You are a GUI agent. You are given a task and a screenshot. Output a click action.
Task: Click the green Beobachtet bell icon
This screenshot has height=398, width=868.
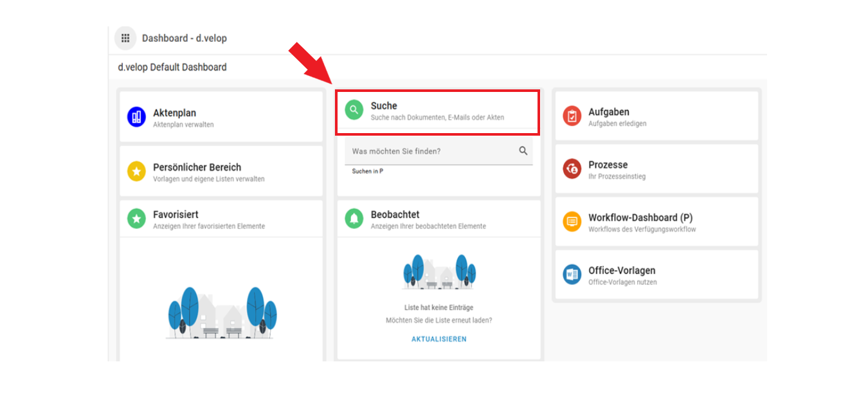(354, 219)
